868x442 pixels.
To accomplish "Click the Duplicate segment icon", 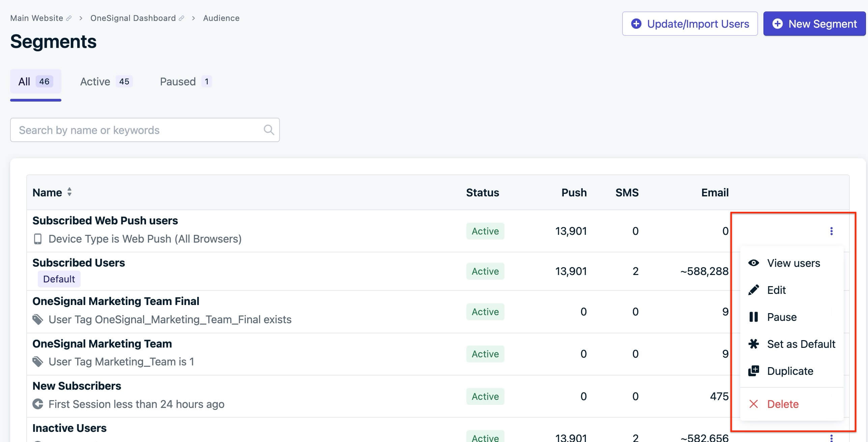I will click(754, 371).
